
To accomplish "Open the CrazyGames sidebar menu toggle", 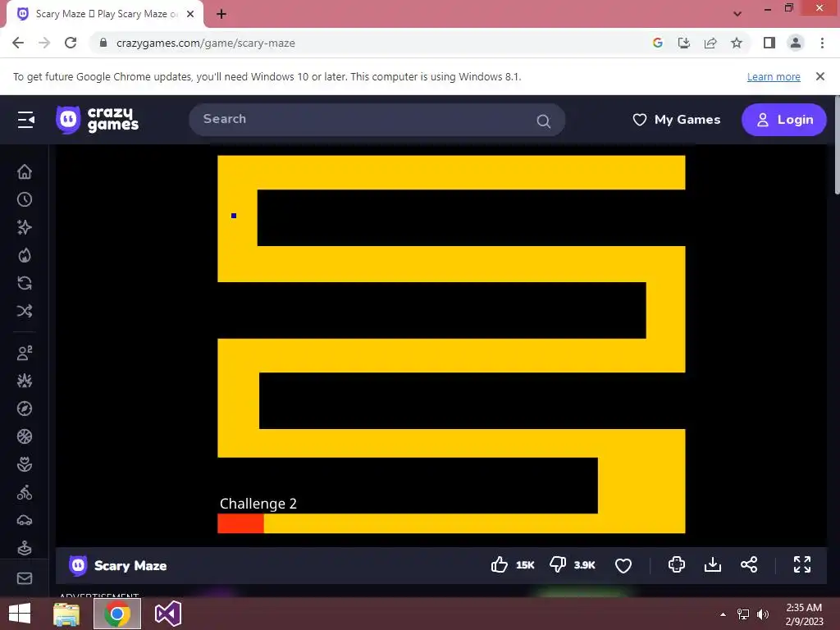I will pos(25,120).
